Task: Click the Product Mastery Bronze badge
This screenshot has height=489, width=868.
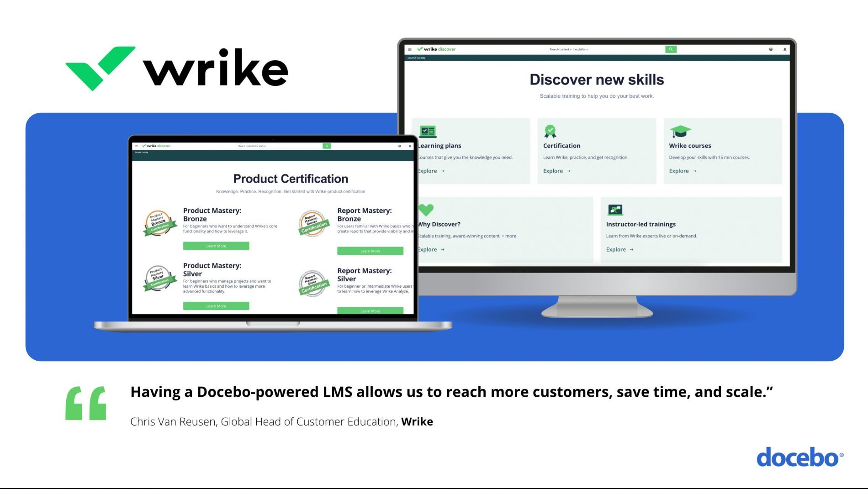Action: click(159, 222)
